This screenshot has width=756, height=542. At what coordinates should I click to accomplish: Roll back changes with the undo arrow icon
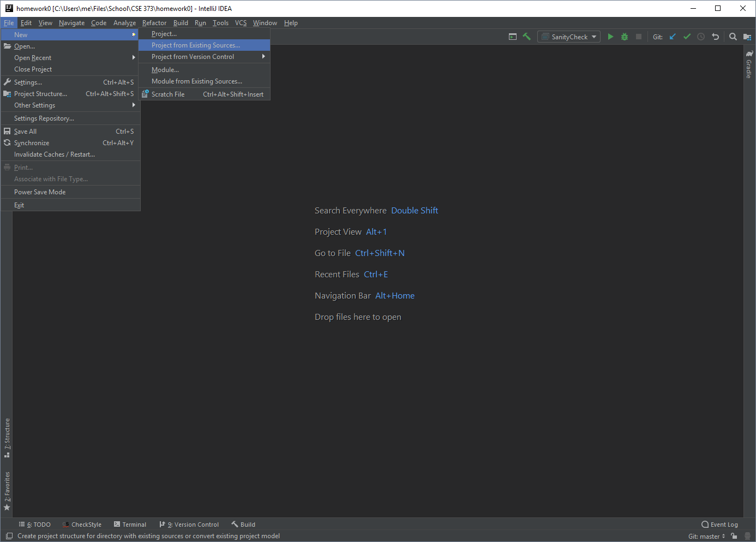point(715,37)
